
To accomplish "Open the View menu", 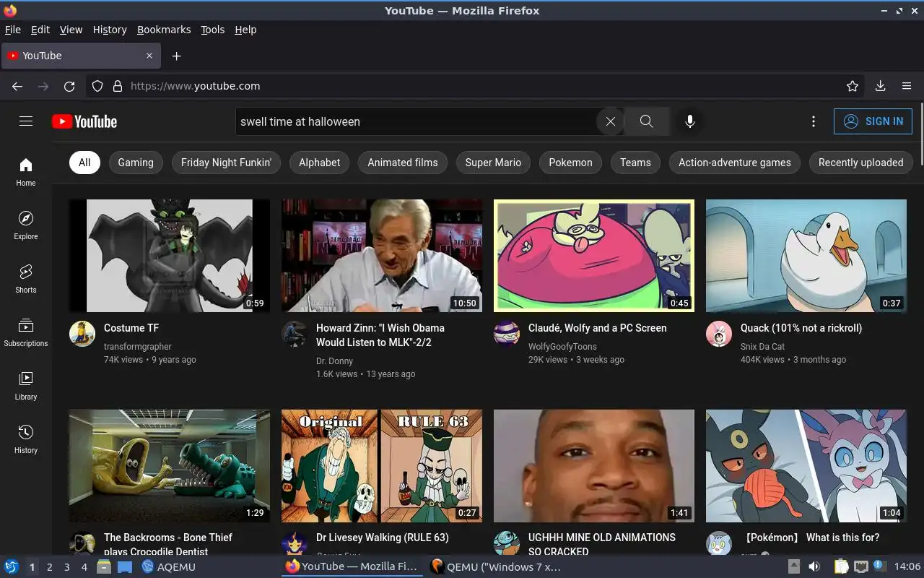I will click(x=71, y=30).
